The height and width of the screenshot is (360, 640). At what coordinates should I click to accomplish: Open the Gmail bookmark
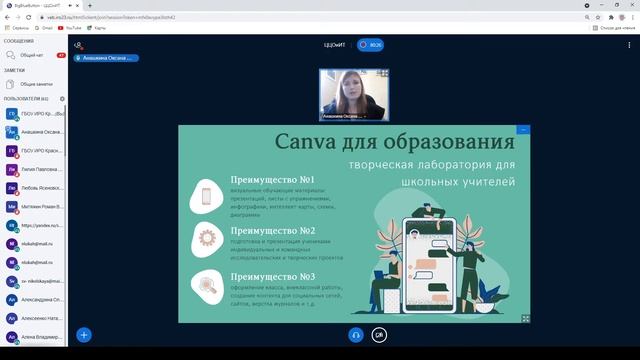44,28
